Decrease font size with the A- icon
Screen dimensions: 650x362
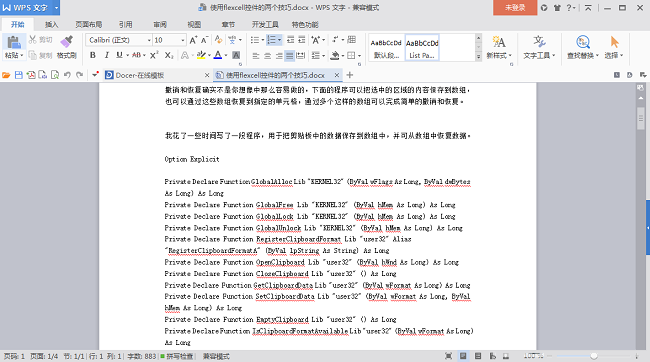coord(204,40)
